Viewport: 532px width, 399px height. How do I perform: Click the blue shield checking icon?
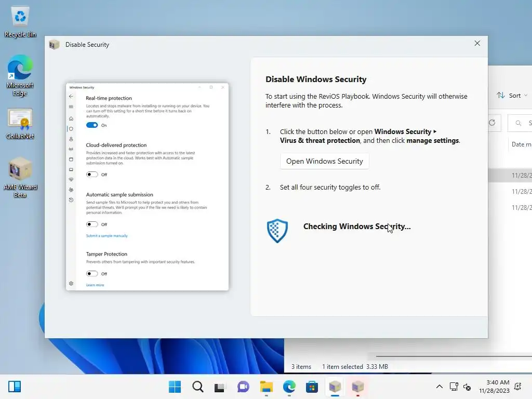coord(277,230)
